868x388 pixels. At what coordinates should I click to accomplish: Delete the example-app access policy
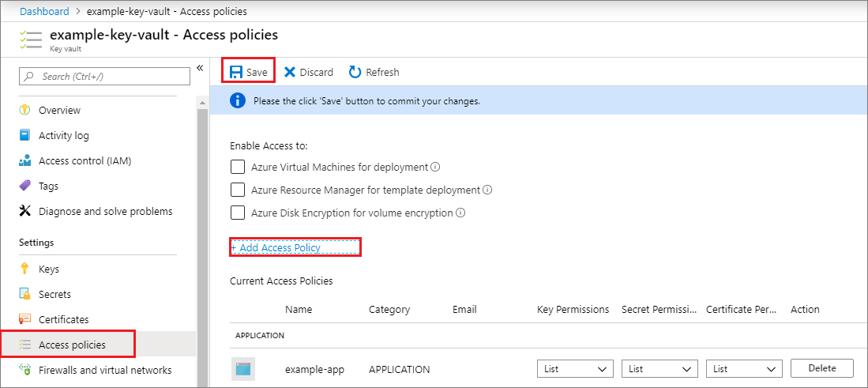pos(821,367)
